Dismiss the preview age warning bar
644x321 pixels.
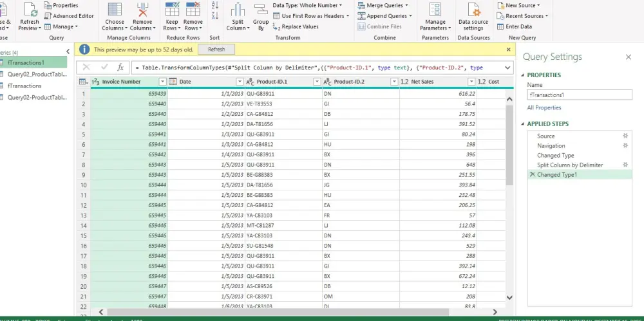pyautogui.click(x=509, y=50)
